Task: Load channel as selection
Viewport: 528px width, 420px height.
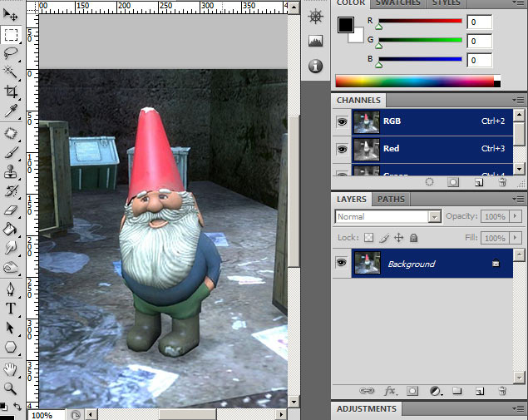Action: pyautogui.click(x=429, y=182)
